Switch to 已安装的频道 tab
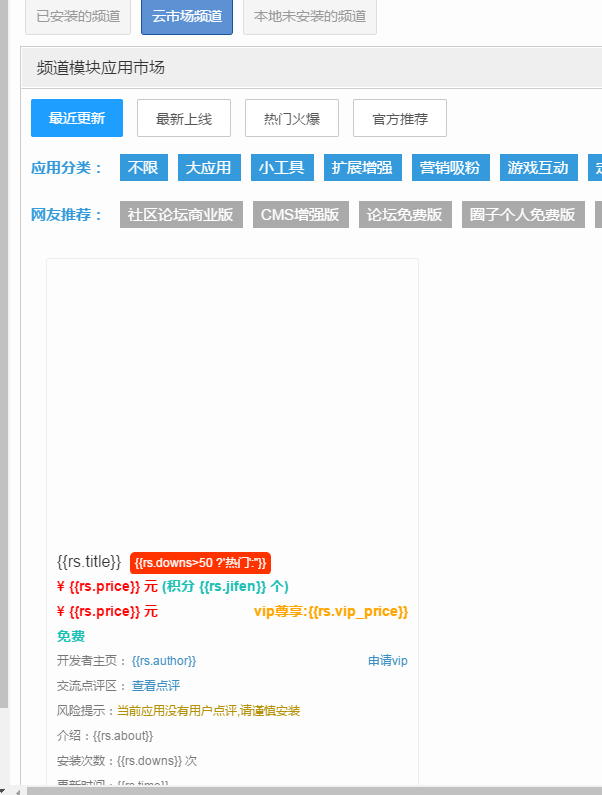 coord(78,16)
